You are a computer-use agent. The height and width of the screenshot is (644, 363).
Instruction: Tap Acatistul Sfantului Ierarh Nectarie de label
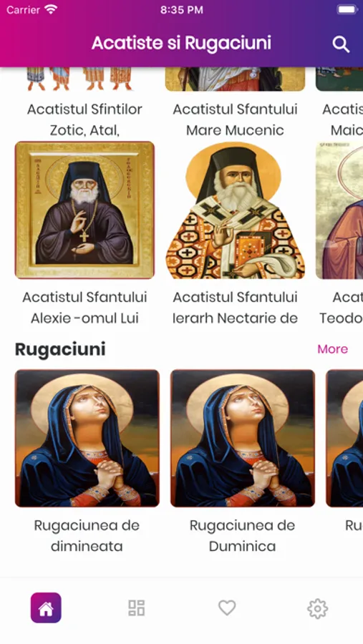(x=235, y=308)
